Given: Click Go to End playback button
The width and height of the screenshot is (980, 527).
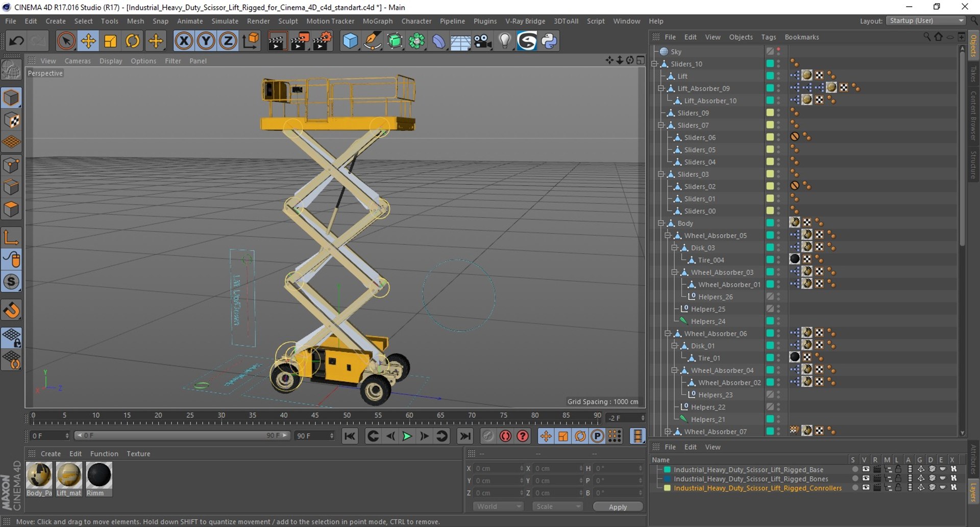Looking at the screenshot, I should pyautogui.click(x=465, y=436).
